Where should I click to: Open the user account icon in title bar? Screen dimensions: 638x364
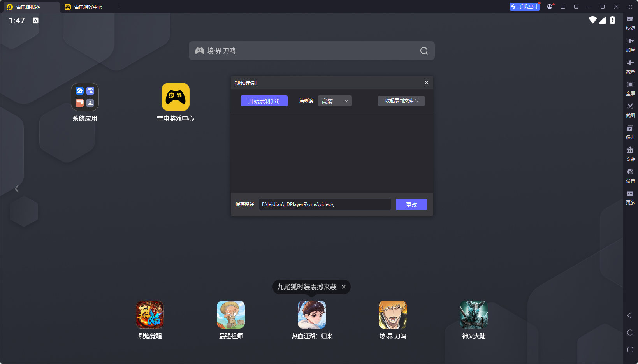click(x=550, y=7)
